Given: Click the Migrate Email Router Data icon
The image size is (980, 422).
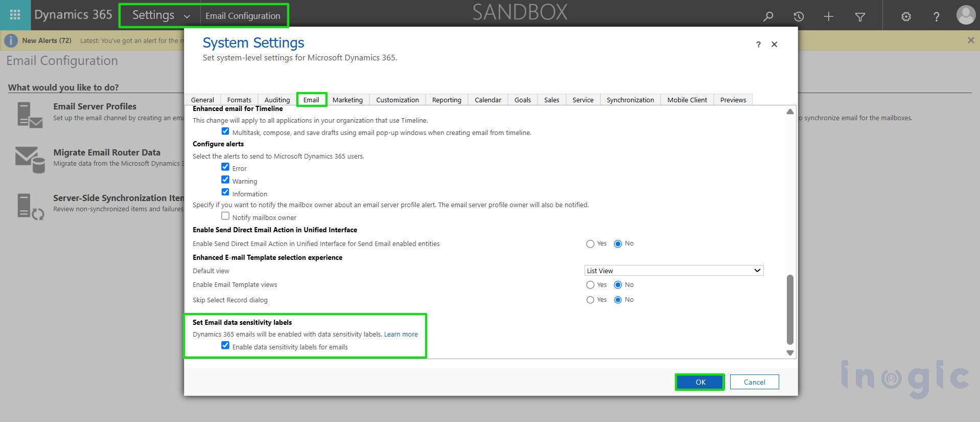Looking at the screenshot, I should point(30,160).
